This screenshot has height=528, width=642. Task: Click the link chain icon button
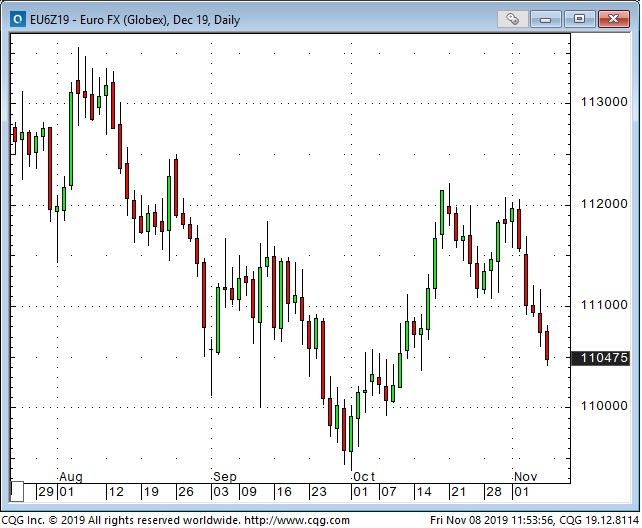[x=512, y=19]
